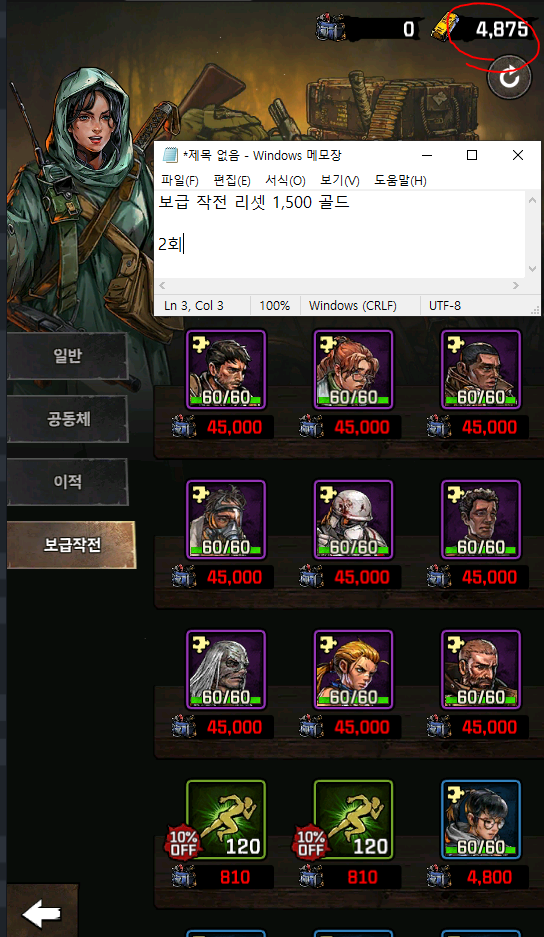Click the circular refresh shop icon

point(509,77)
